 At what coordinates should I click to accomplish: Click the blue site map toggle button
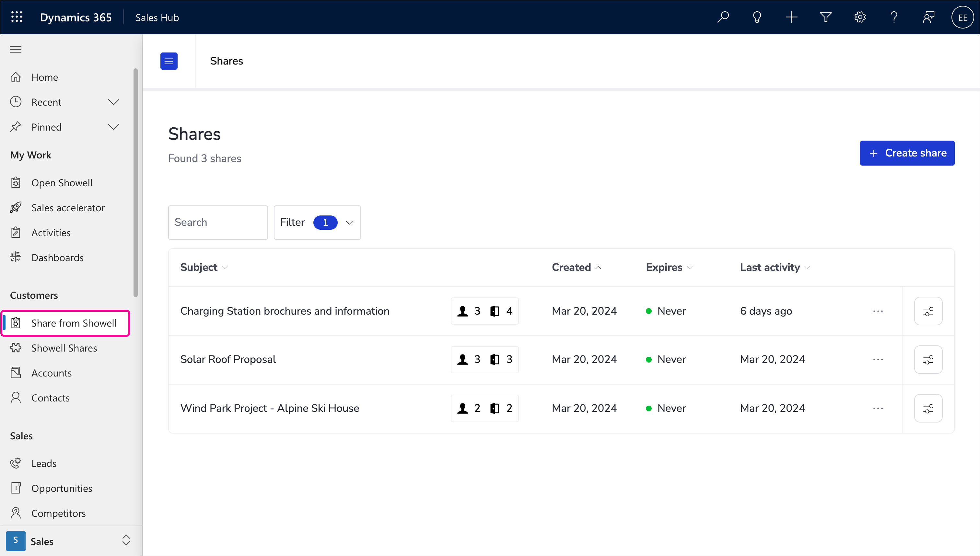click(x=169, y=61)
